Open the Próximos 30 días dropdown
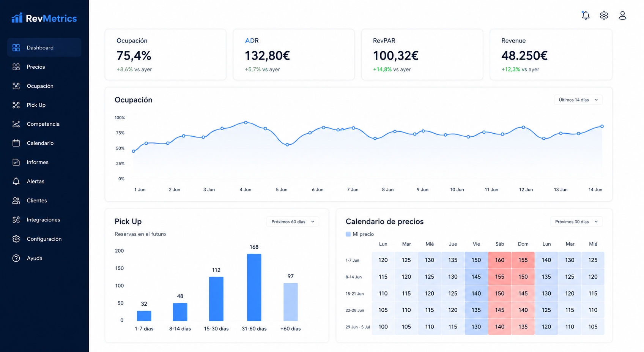This screenshot has width=644, height=352. click(576, 222)
